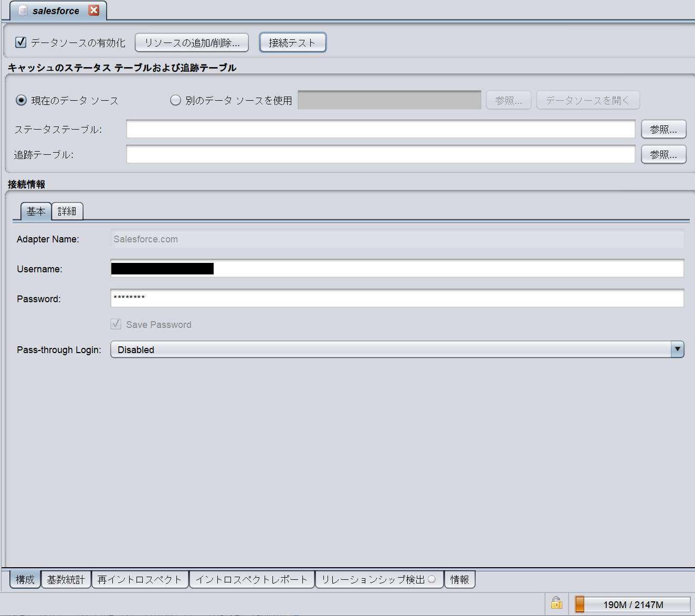This screenshot has height=616, width=695.
Task: Click the Pass-through Login: label
Action: tap(59, 349)
